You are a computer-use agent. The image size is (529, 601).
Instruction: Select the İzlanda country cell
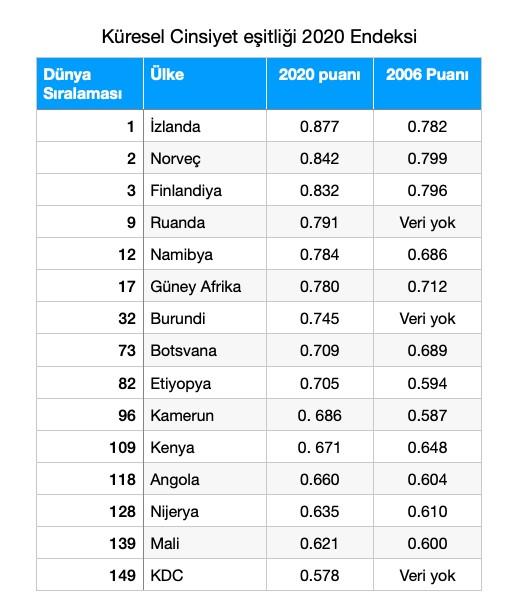(205, 126)
